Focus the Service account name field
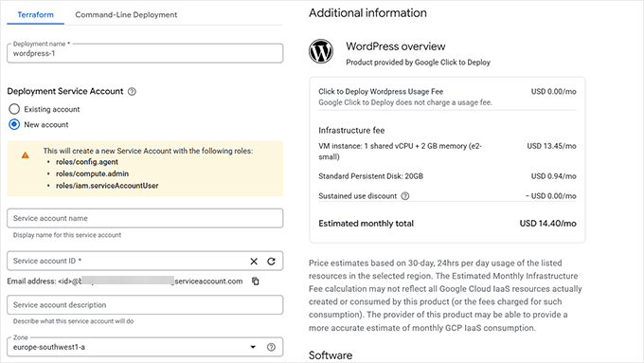Image resolution: width=644 pixels, height=363 pixels. [145, 218]
